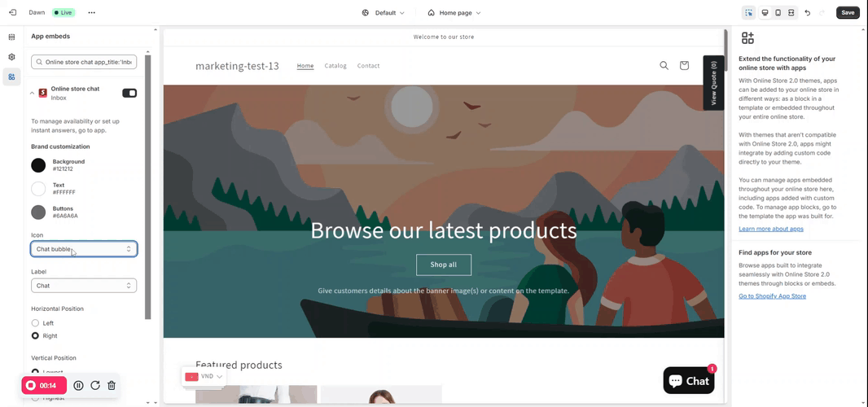868x407 pixels.
Task: Exit editor using back icon
Action: pos(13,12)
